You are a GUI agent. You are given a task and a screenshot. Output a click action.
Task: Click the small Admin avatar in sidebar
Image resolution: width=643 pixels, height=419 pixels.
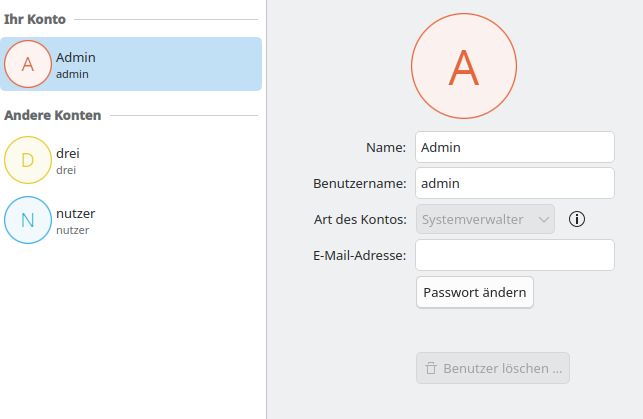pos(28,64)
